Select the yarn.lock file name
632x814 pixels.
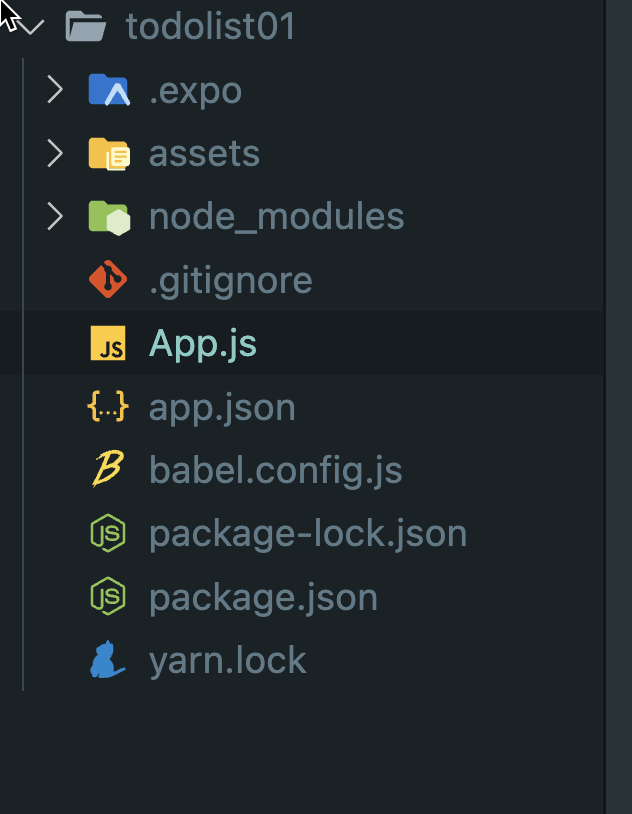coord(227,661)
